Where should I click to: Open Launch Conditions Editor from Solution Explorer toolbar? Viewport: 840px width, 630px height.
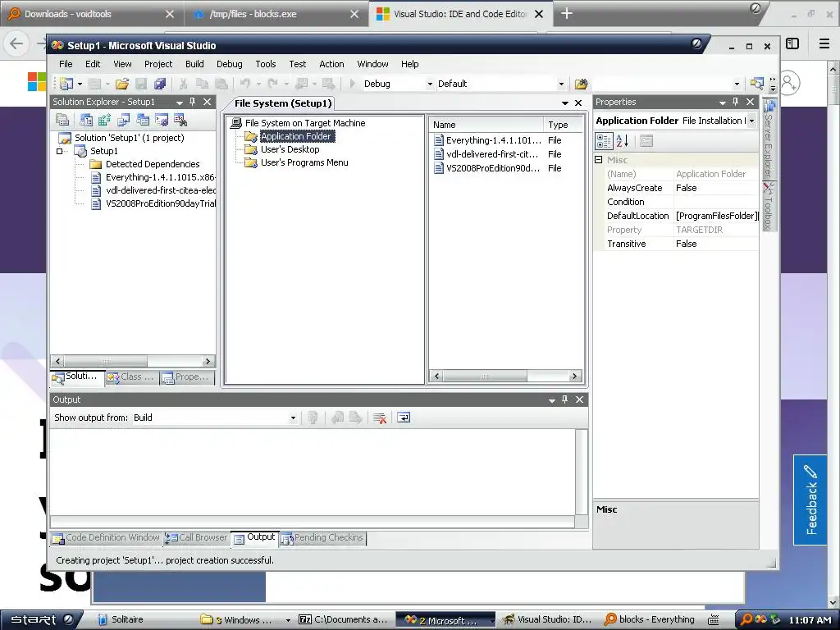coord(180,120)
